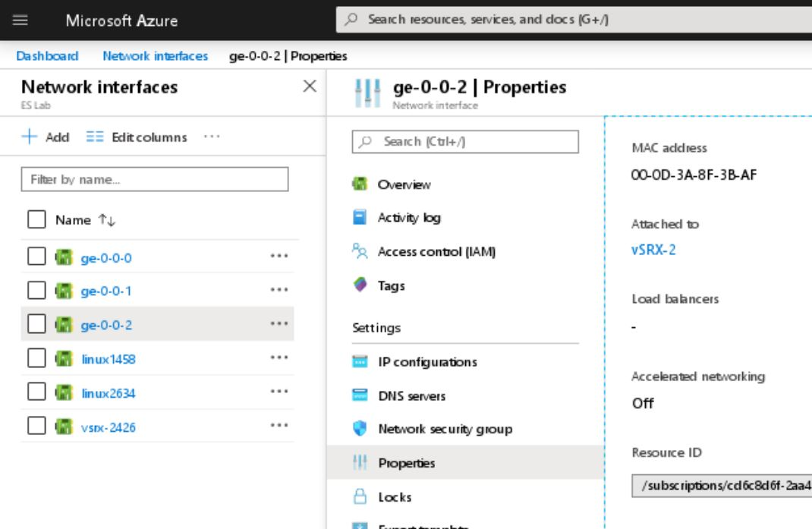This screenshot has width=812, height=529.
Task: Click the Tags icon
Action: [x=360, y=285]
